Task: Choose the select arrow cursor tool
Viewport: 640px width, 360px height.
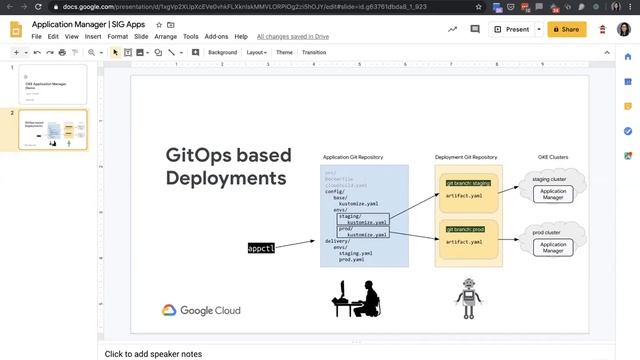Action: pos(115,52)
